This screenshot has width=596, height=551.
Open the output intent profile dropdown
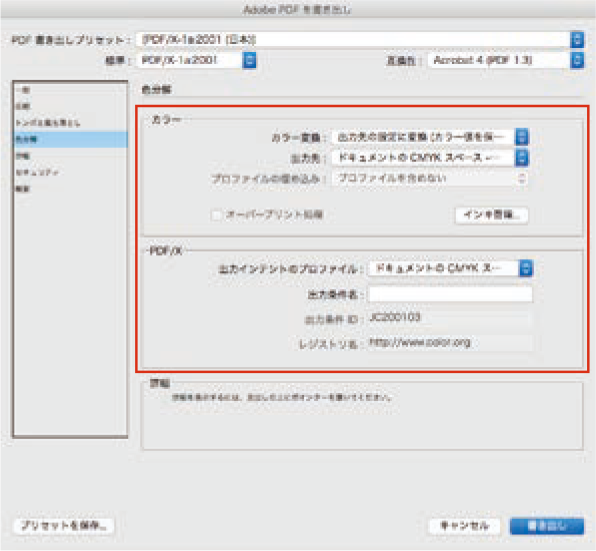pos(450,268)
